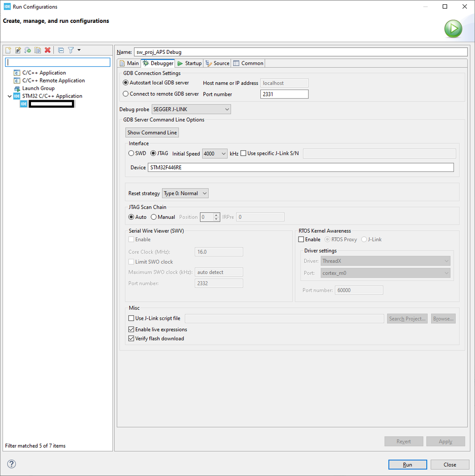Collapse STM32 C/C++ Application node
Image resolution: width=475 pixels, height=476 pixels.
(10, 96)
